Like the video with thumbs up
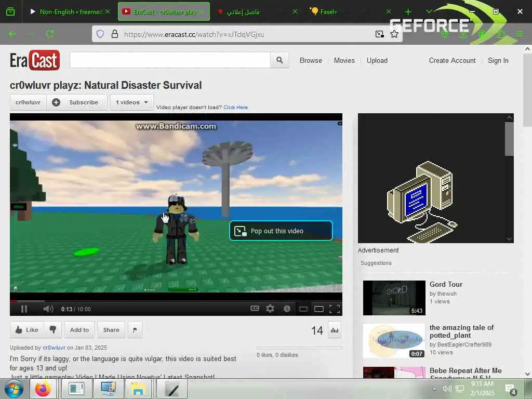532x399 pixels. [x=27, y=330]
